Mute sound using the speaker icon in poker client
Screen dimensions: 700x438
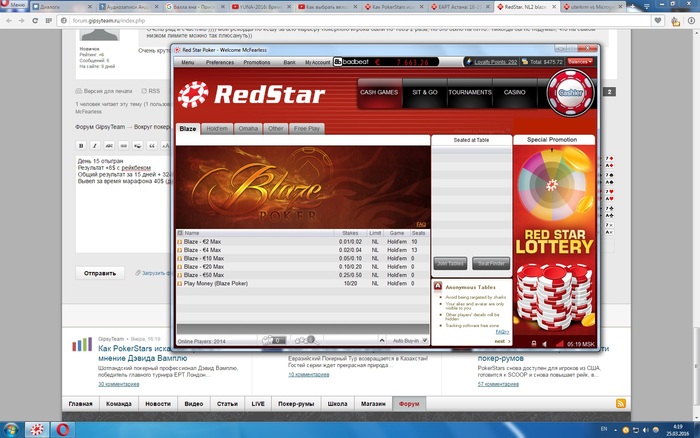coord(545,344)
